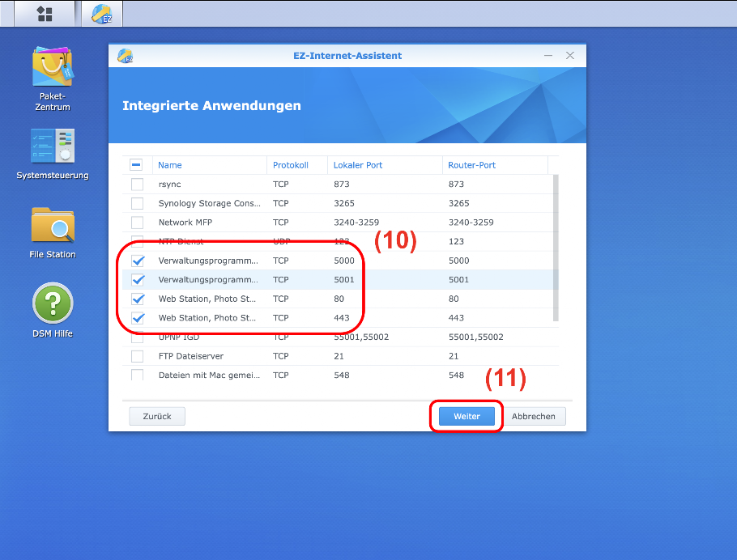Uncheck the port 5000 Verwaltungsprogramm checkbox
The width and height of the screenshot is (737, 560).
[137, 261]
